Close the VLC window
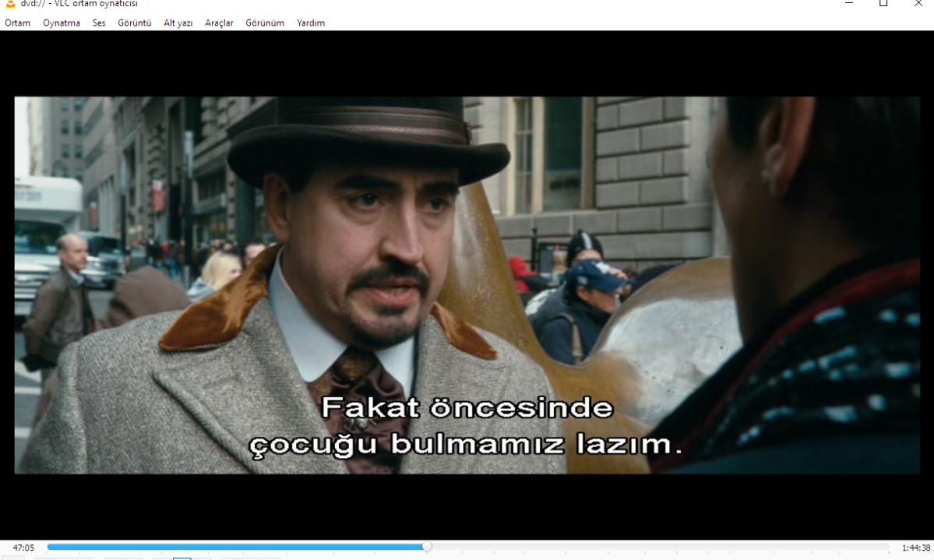Viewport: 934px width, 560px height. click(x=918, y=3)
